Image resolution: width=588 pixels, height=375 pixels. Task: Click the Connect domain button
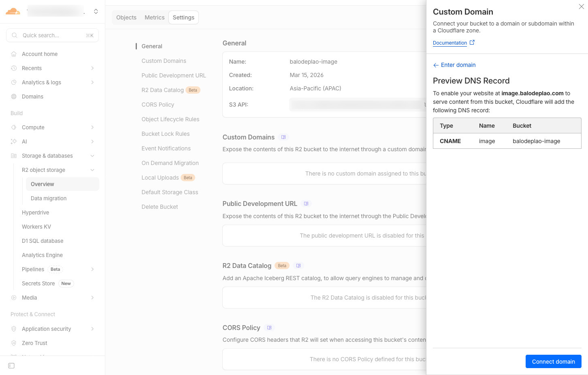[x=553, y=362]
